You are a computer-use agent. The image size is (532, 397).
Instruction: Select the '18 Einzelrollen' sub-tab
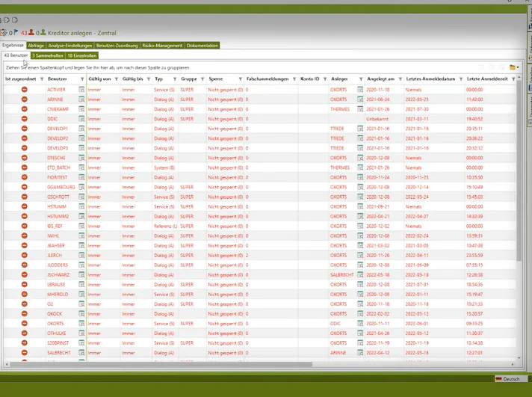point(81,55)
